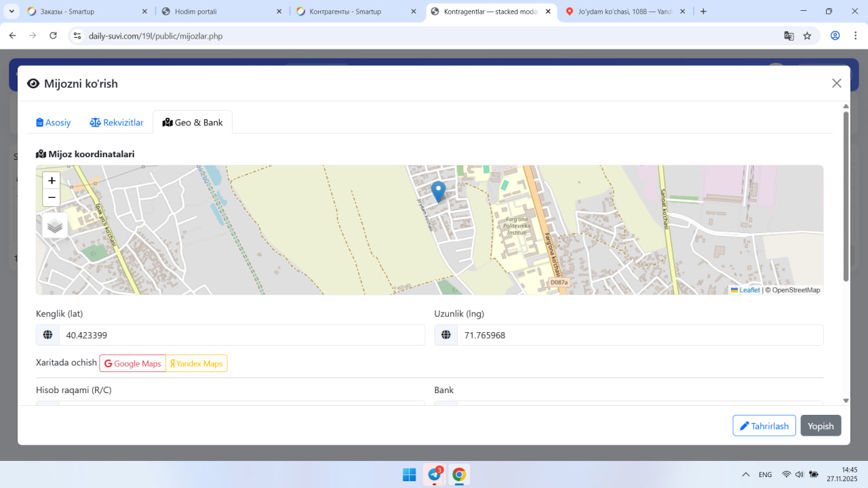Switch to the Rekvizitlar tab
The height and width of the screenshot is (488, 868).
coord(117,123)
